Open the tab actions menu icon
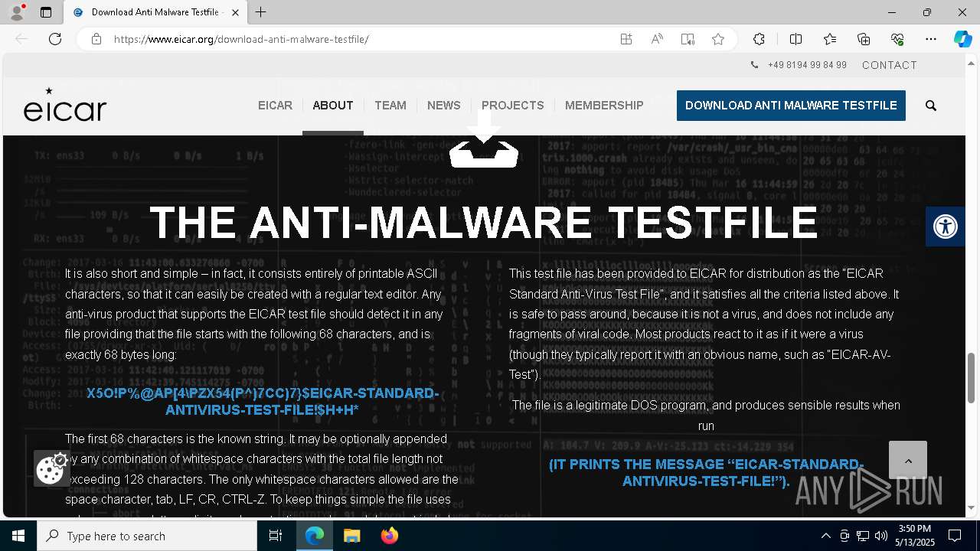Image resolution: width=980 pixels, height=551 pixels. (x=46, y=12)
